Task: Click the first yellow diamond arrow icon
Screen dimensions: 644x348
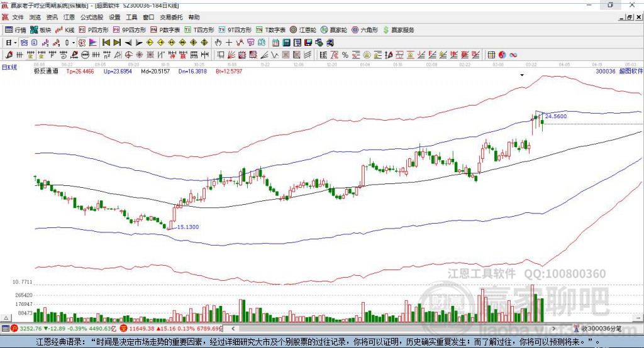Action: pyautogui.click(x=150, y=43)
